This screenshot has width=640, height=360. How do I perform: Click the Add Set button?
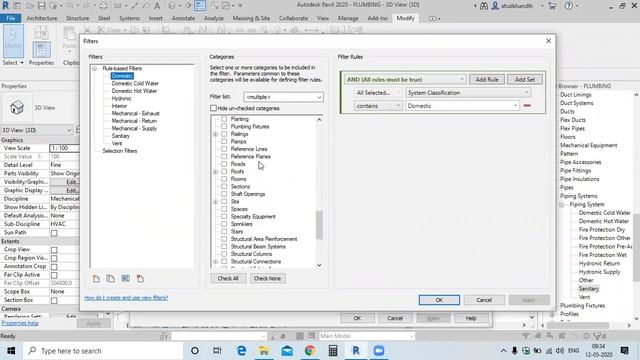point(524,80)
